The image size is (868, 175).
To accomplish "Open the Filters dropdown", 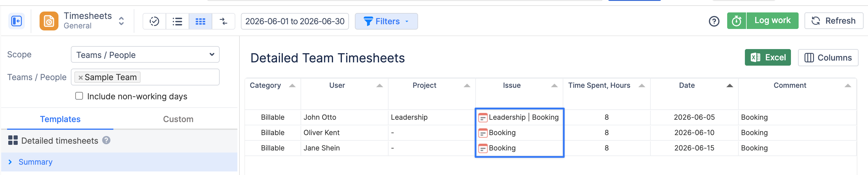I will tap(386, 21).
